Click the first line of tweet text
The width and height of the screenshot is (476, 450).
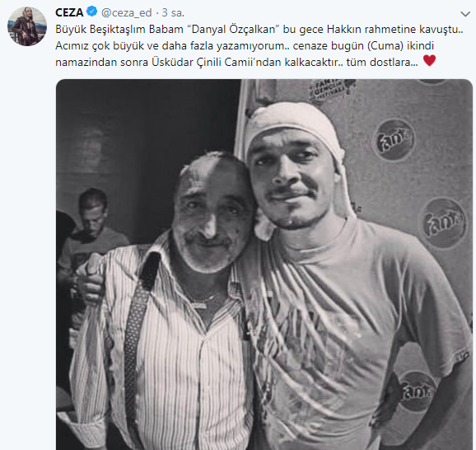(x=259, y=30)
